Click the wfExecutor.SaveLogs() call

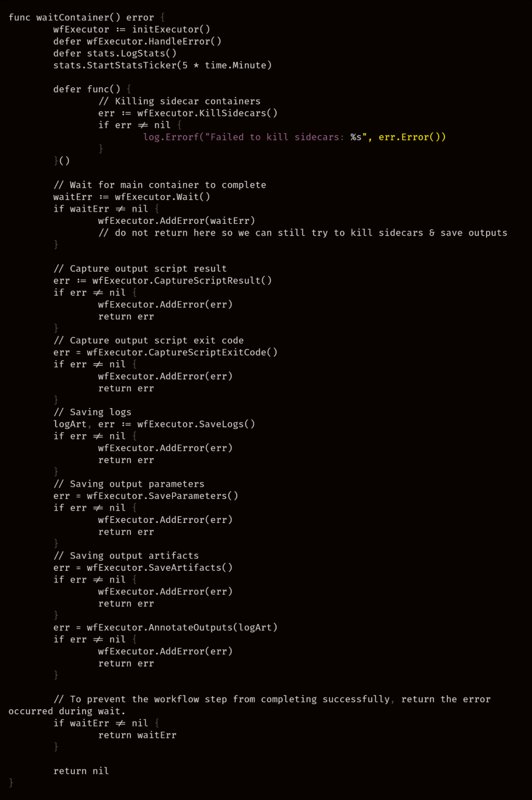click(196, 424)
